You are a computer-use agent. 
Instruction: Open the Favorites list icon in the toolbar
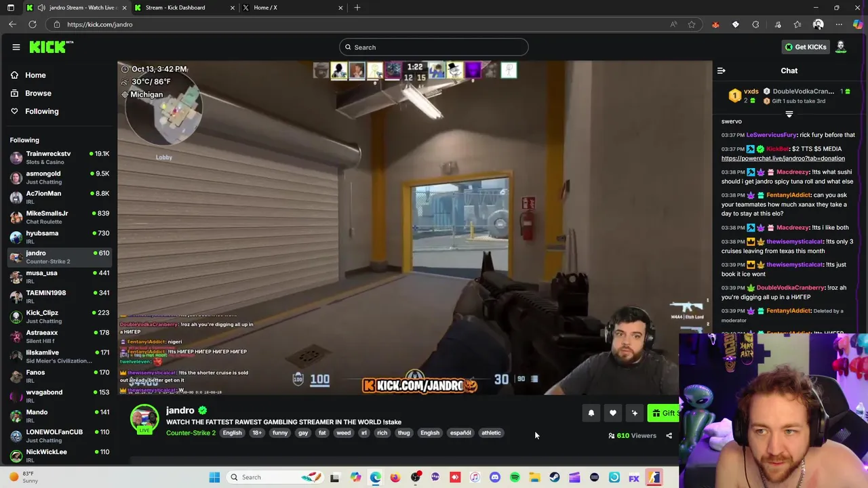[797, 24]
